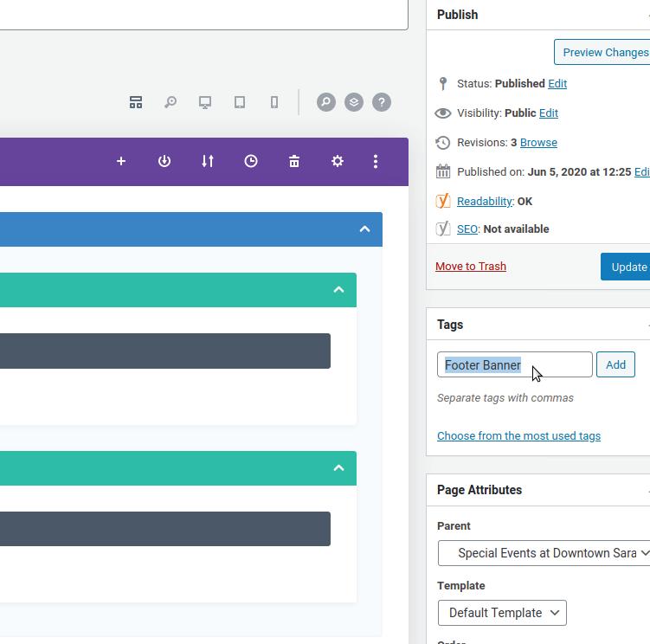Open the layers panel round icon
Screen dimensions: 650x644
click(354, 102)
